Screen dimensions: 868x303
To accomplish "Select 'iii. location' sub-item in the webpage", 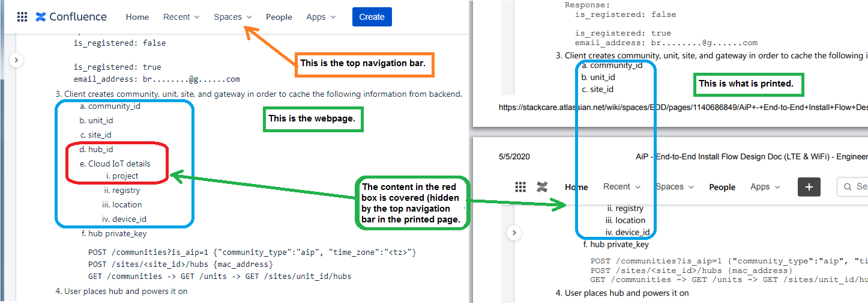I will pos(122,205).
